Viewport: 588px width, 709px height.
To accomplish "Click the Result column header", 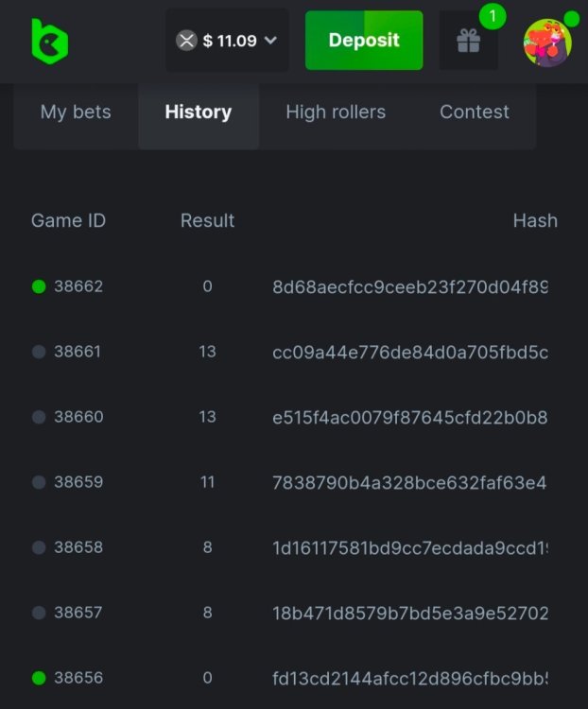I will click(x=207, y=220).
